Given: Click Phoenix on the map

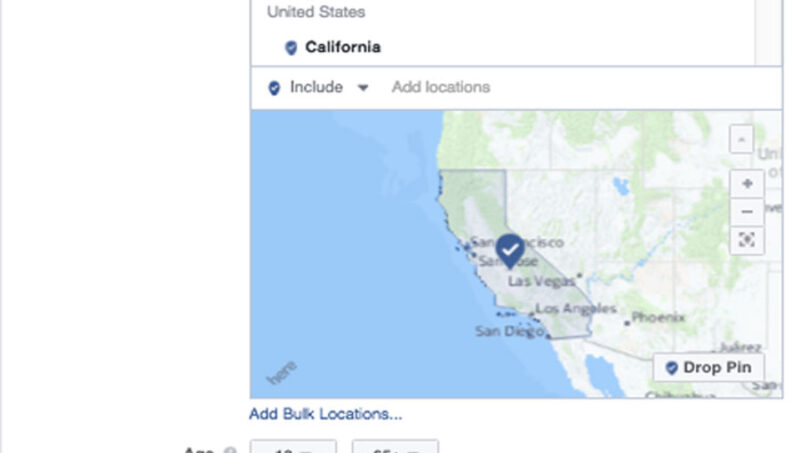Looking at the screenshot, I should coord(657,318).
